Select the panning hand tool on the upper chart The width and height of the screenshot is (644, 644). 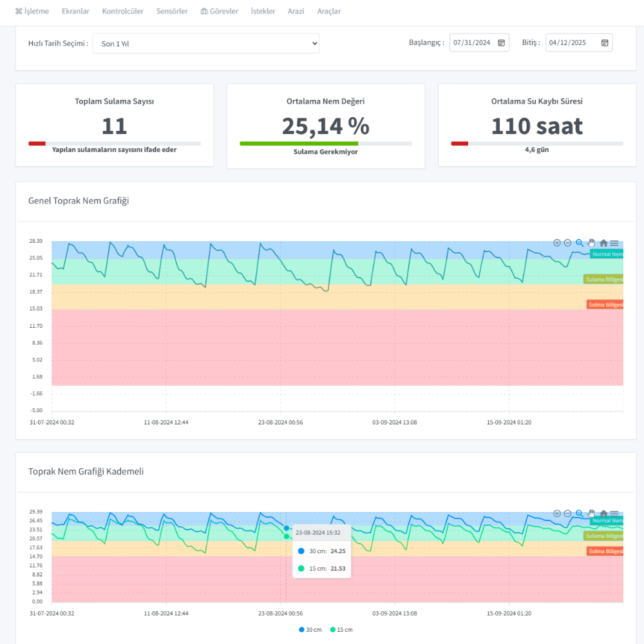click(x=591, y=243)
